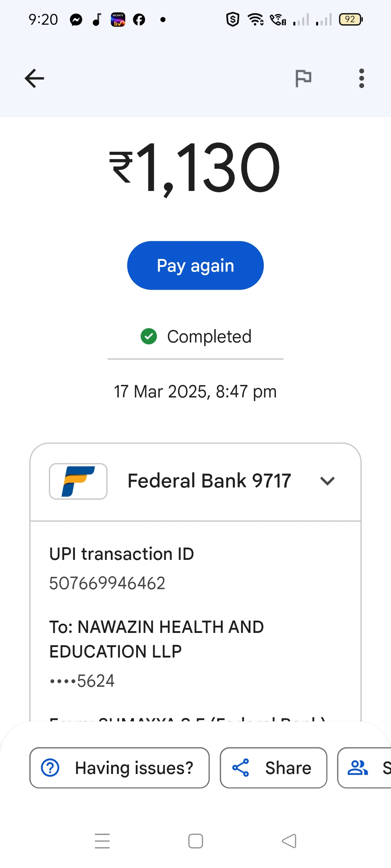Tap the flag report icon
Screen dimensions: 391x868
click(x=303, y=78)
